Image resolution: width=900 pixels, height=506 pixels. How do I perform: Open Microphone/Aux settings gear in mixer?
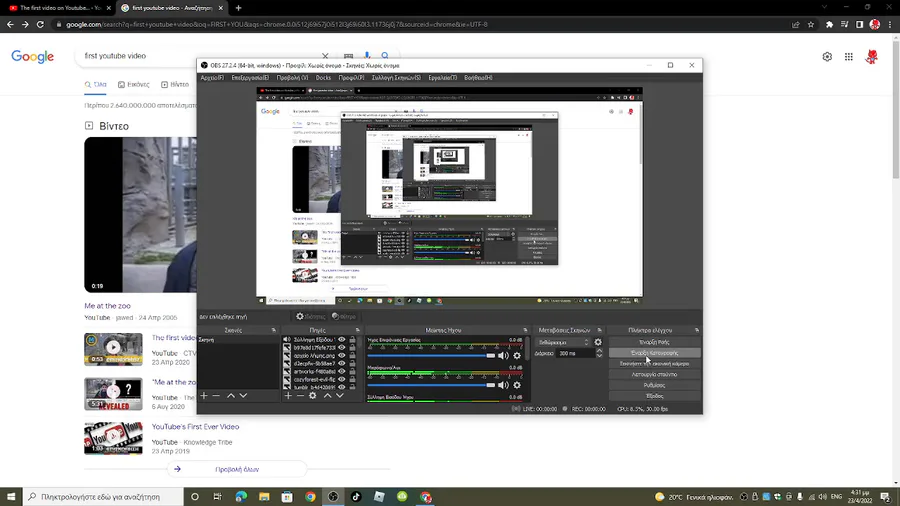click(x=517, y=385)
